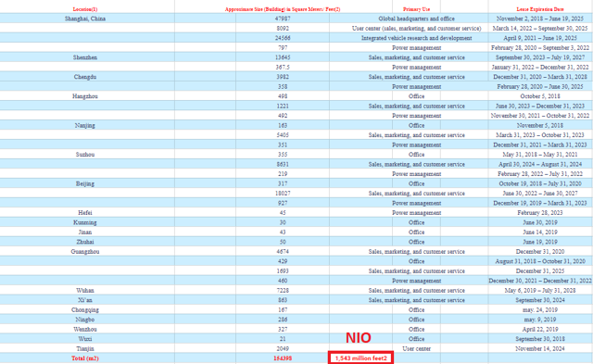The image size is (593, 364).
Task: Click the 154398 total value cell
Action: click(x=283, y=358)
